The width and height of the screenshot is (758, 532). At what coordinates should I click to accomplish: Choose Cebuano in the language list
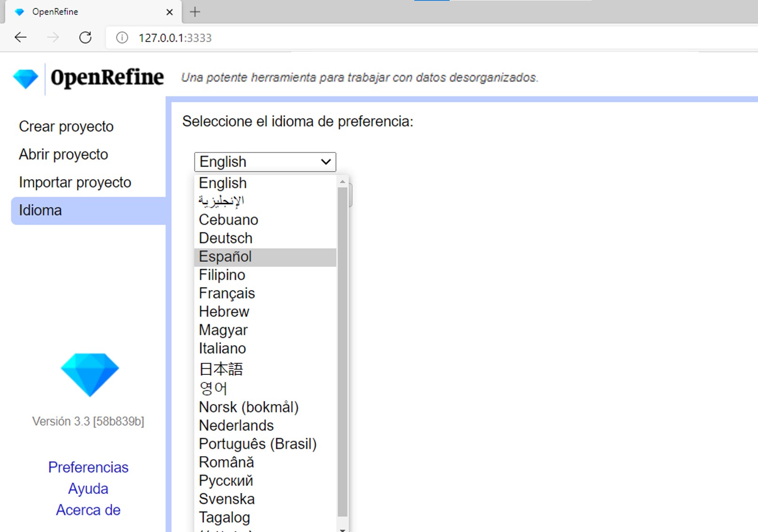266,220
